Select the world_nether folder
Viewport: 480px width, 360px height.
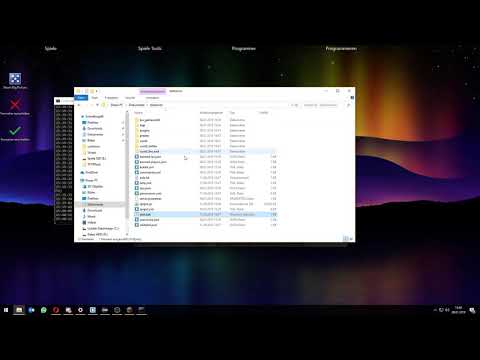[148, 146]
